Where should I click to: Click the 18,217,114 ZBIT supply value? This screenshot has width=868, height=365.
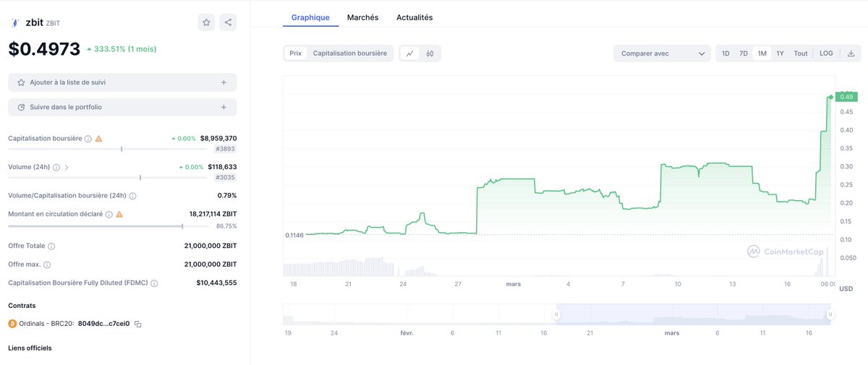click(x=213, y=214)
